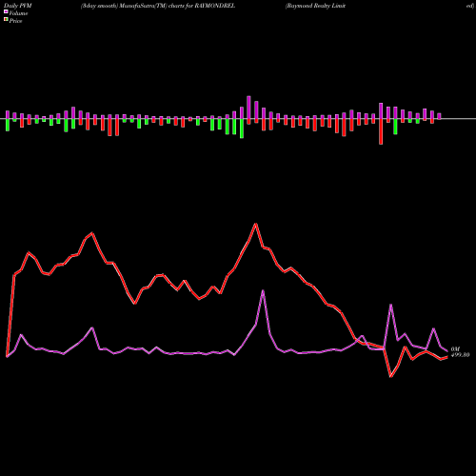Click the '(3day smooth) MunafaSutra(TM) charts for RAYMONDREL' heading
This screenshot has width=476, height=476.
[x=158, y=6]
